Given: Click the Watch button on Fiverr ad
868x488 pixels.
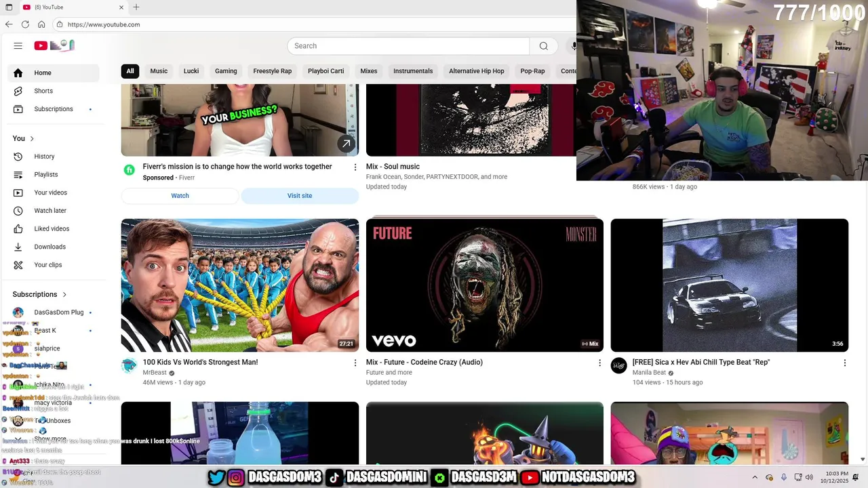Looking at the screenshot, I should (x=180, y=196).
